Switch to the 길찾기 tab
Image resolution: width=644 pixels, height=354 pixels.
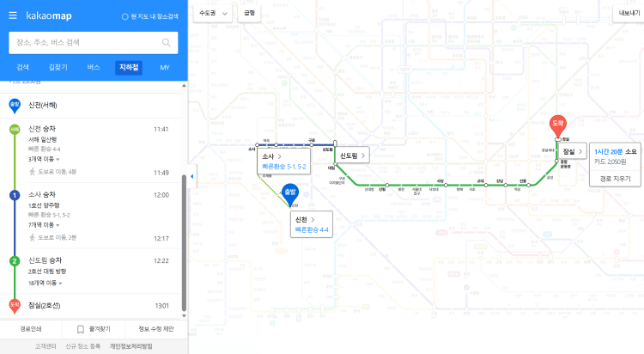click(x=58, y=67)
